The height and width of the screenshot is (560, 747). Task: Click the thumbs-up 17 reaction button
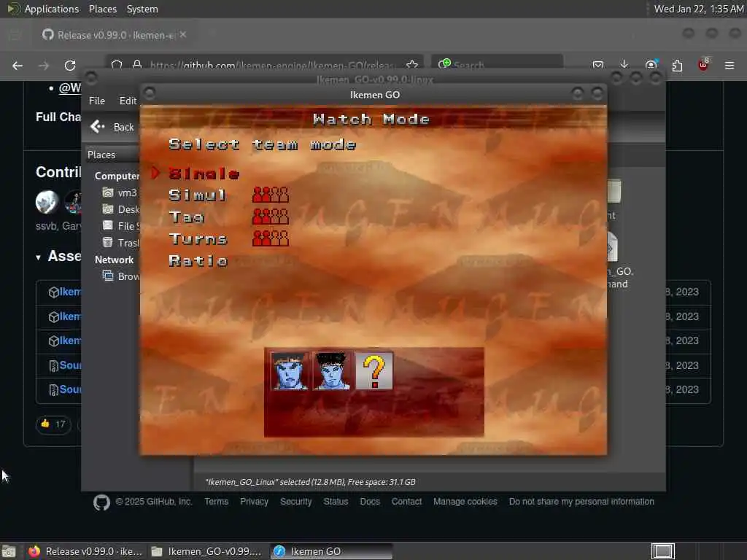tap(53, 424)
